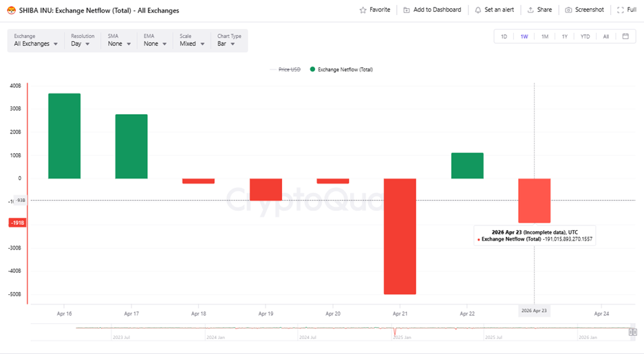Click the Screenshot label
The height and width of the screenshot is (354, 644).
[590, 10]
